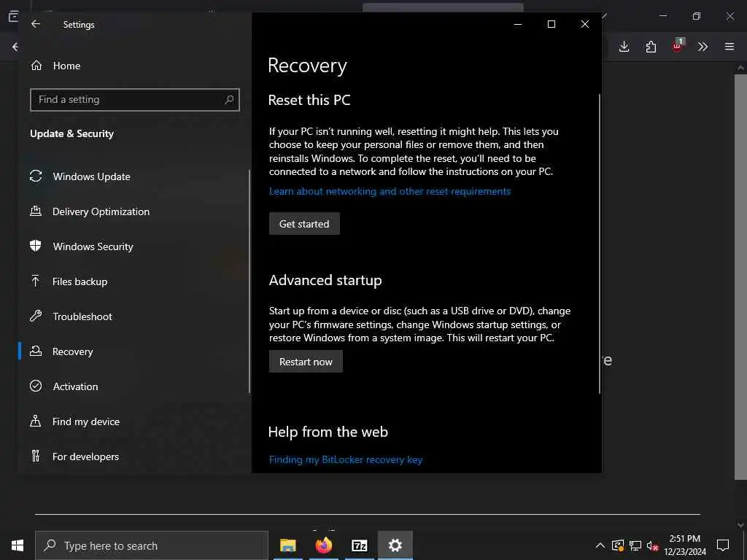This screenshot has width=747, height=560.
Task: Click the network tray icon
Action: 635,545
